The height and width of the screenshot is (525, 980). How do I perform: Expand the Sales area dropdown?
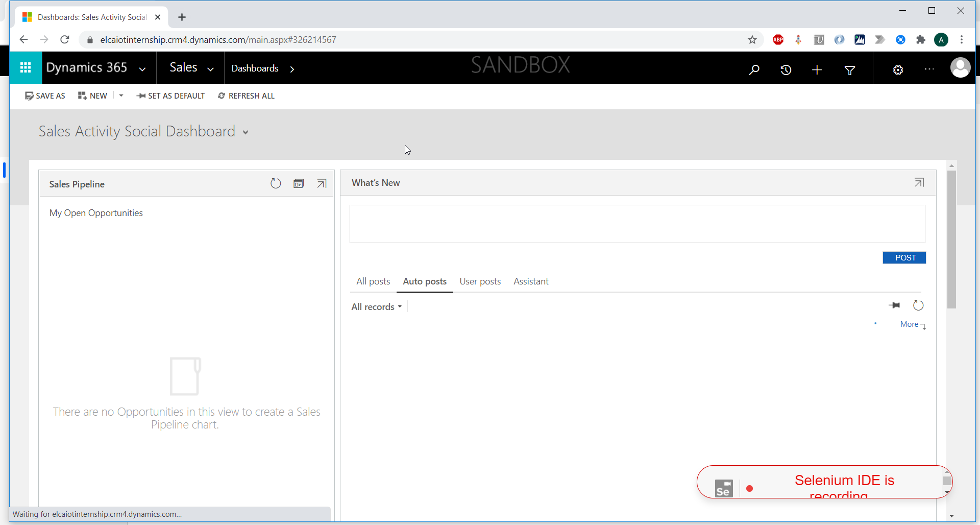(210, 69)
